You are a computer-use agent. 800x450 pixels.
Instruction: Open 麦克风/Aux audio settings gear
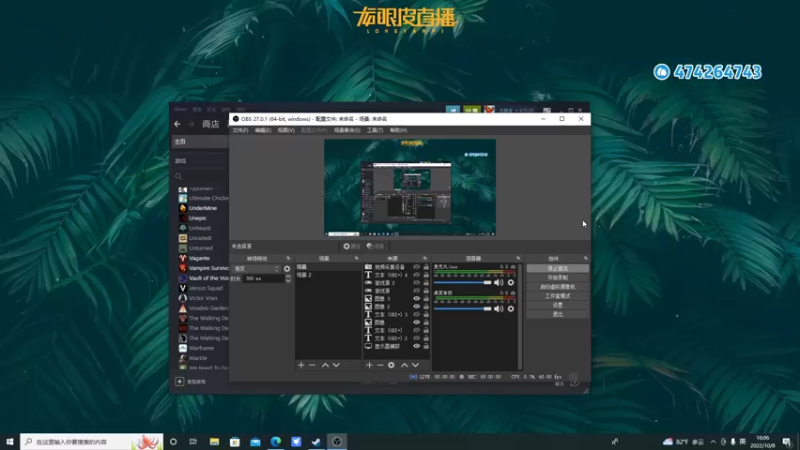tap(511, 283)
